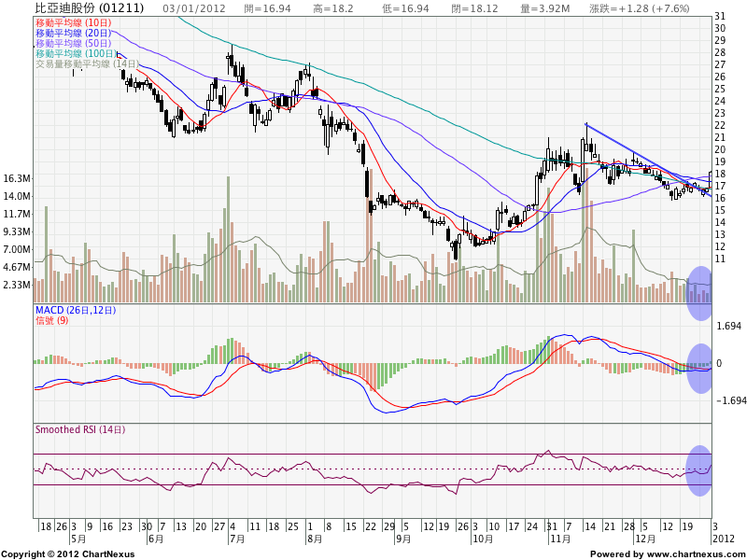Click the Smoothed RSI (14日) label
This screenshot has height=560, width=747.
80,429
